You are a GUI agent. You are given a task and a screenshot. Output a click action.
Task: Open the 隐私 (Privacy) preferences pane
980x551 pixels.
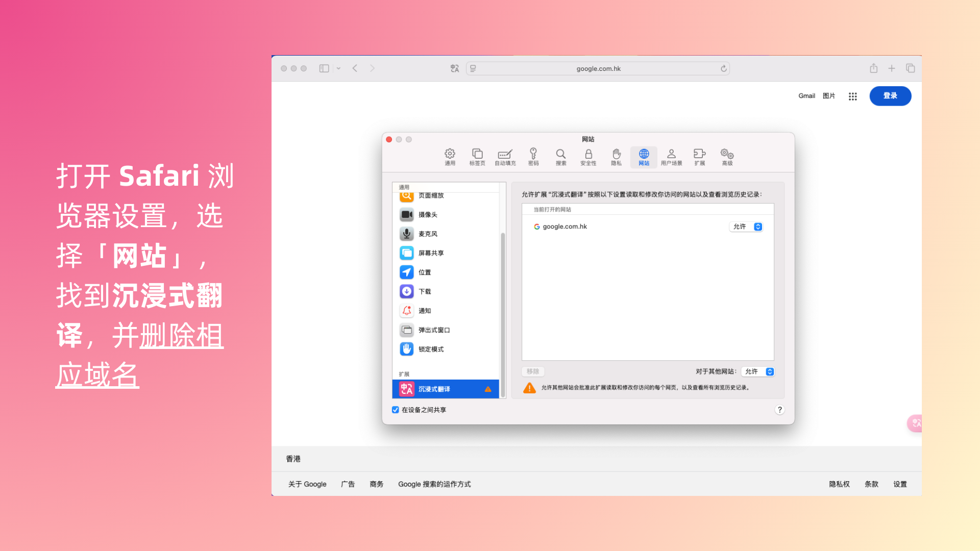tap(616, 157)
